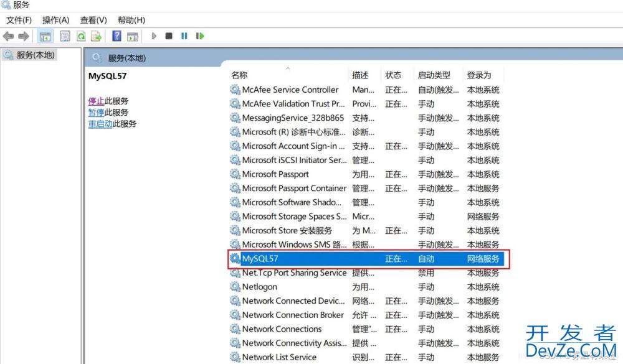Sort by the 描述 column header

click(x=360, y=75)
